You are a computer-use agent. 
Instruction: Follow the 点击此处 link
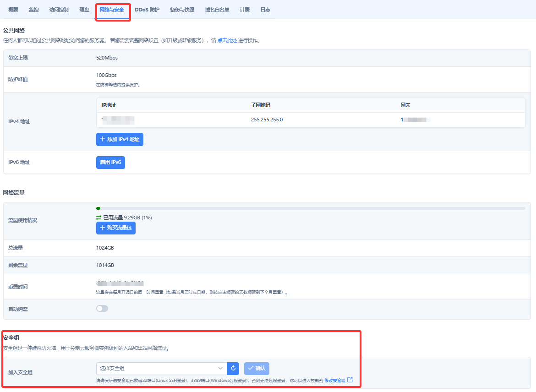click(227, 41)
